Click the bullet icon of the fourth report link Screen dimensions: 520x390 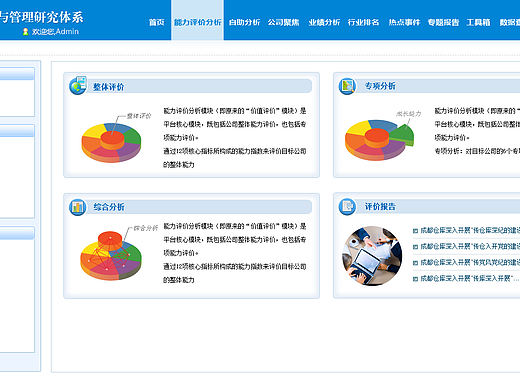point(415,279)
